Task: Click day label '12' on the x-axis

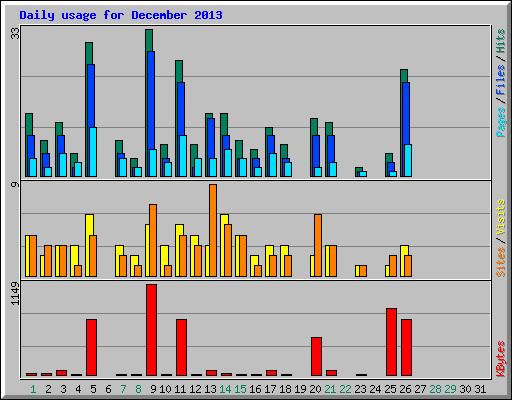Action: (x=195, y=389)
